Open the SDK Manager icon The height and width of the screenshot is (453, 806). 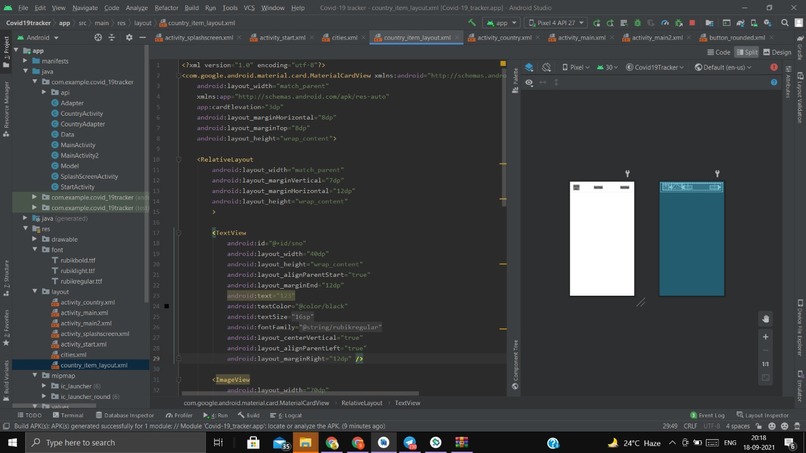[x=767, y=23]
